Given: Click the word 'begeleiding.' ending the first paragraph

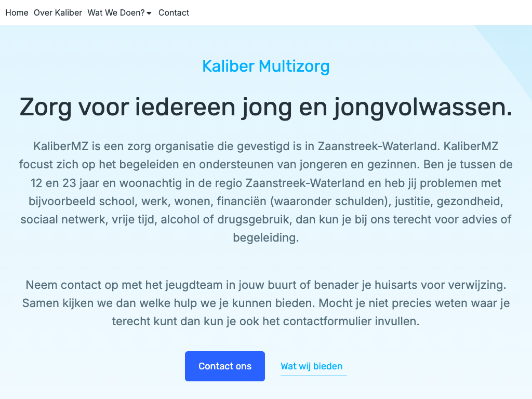Looking at the screenshot, I should [x=265, y=238].
